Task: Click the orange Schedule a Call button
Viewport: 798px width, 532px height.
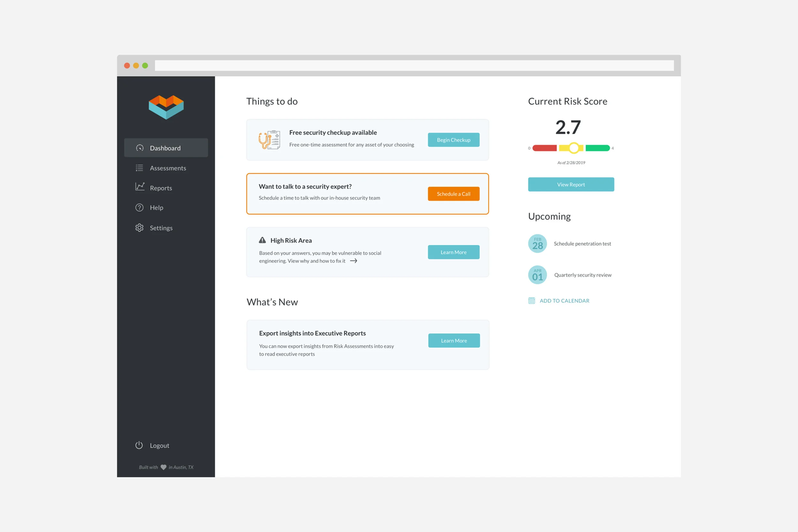Action: (x=454, y=194)
